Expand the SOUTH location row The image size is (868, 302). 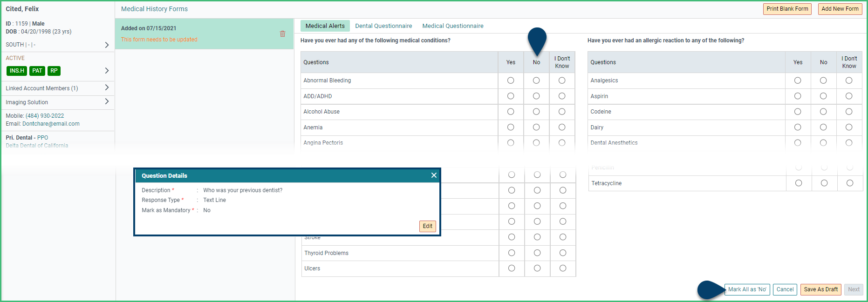tap(107, 45)
